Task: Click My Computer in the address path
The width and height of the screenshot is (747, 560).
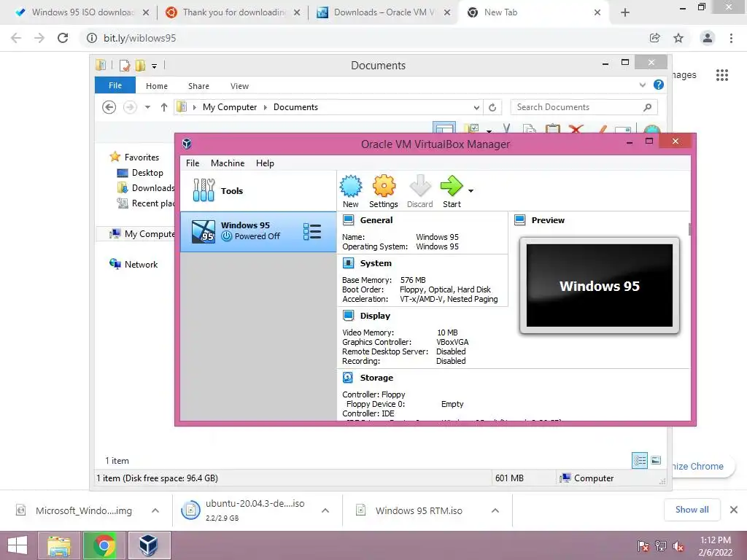Action: coord(230,107)
